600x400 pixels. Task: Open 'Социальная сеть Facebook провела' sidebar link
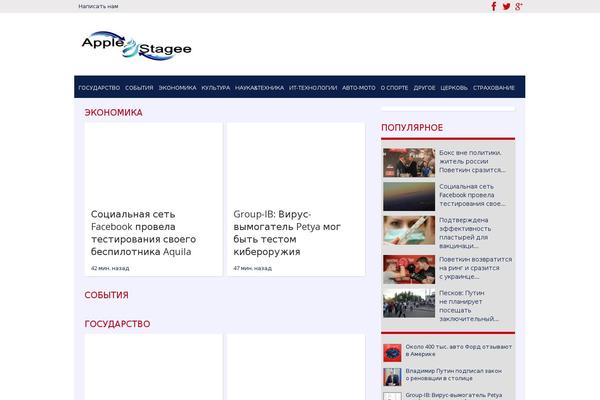472,195
